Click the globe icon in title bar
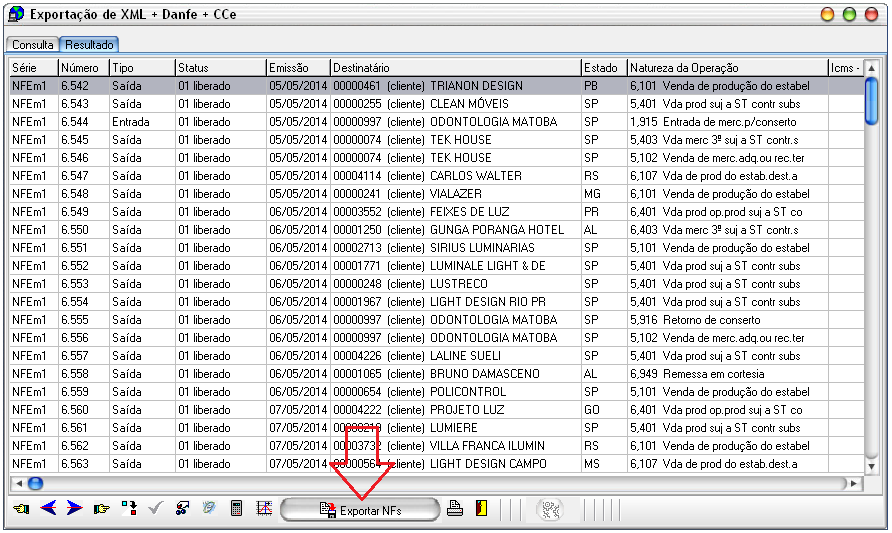892x533 pixels. (16, 14)
